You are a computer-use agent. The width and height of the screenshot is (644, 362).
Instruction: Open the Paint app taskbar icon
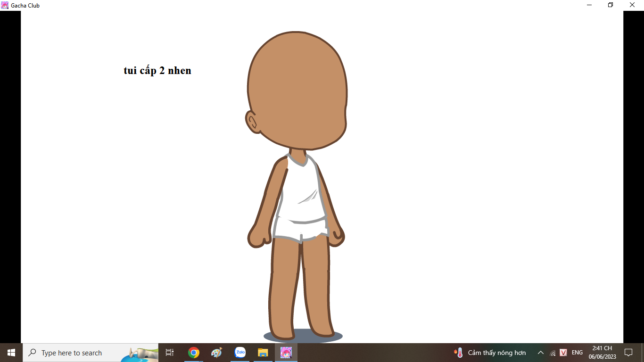[216, 353]
